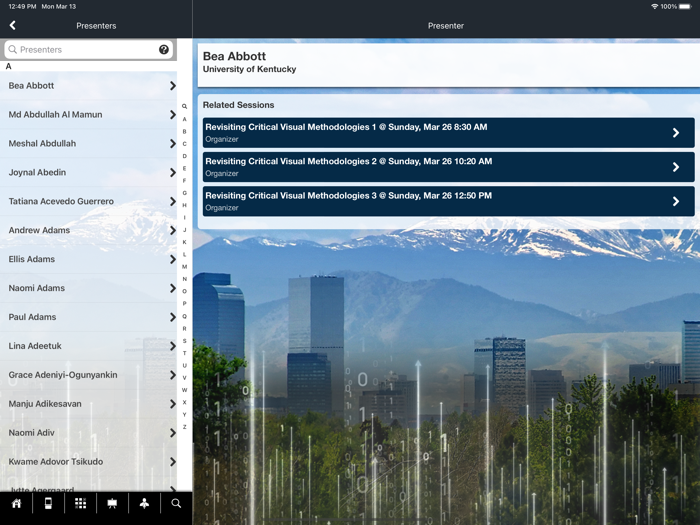This screenshot has width=700, height=525.
Task: Open the grid icon in bottom bar
Action: tap(80, 504)
